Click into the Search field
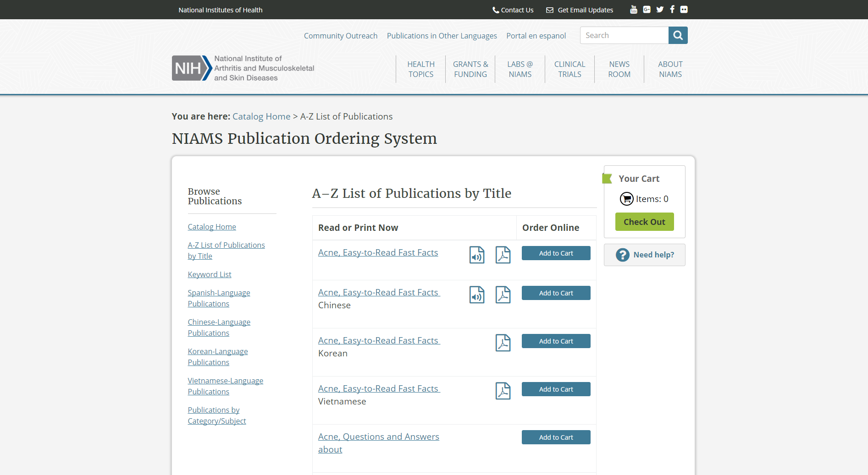Screen dimensions: 868x475 pyautogui.click(x=624, y=35)
